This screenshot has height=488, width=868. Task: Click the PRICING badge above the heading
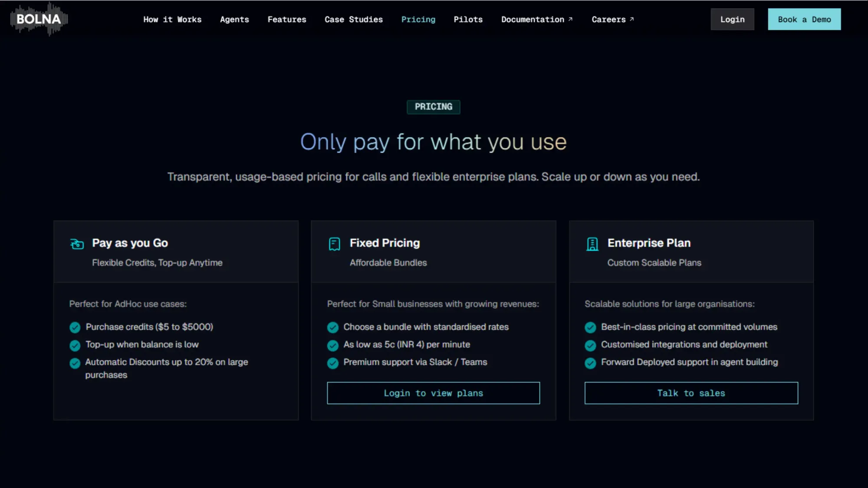click(433, 107)
